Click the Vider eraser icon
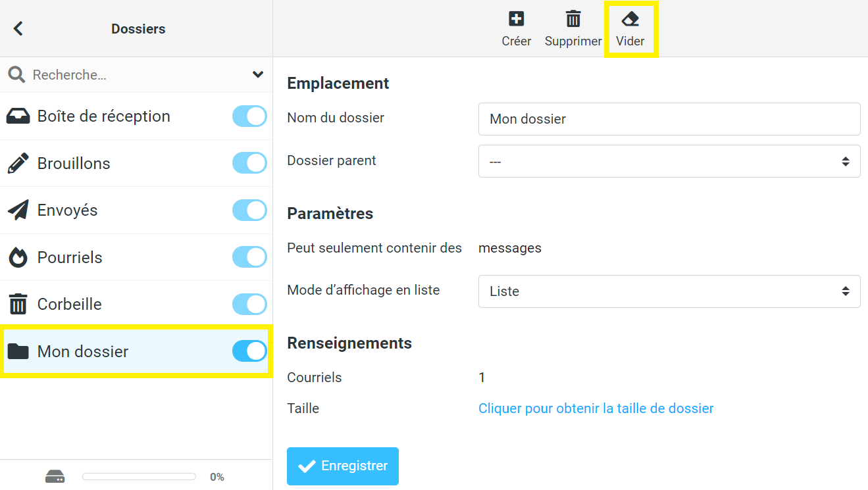Viewport: 868px width, 490px height. pyautogui.click(x=630, y=18)
